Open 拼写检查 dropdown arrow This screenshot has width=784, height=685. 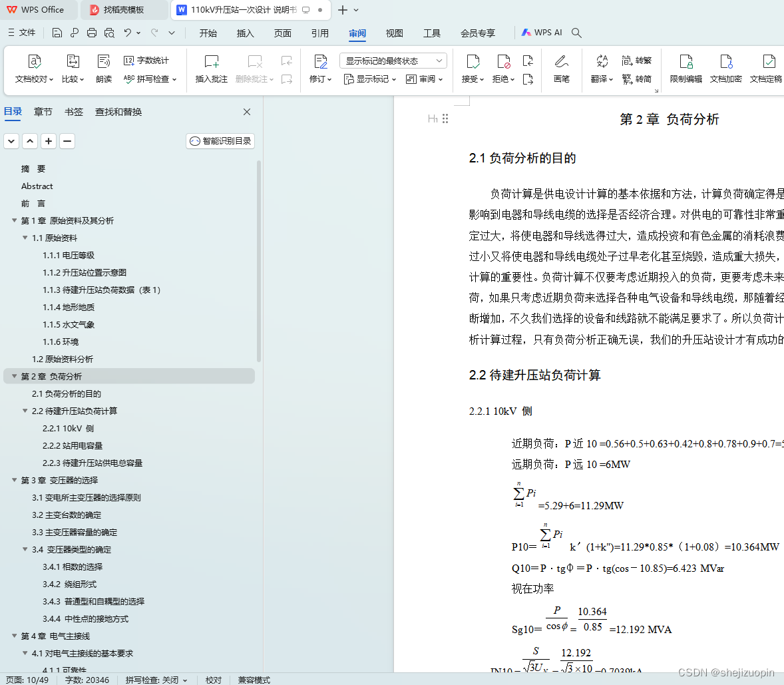pos(174,79)
